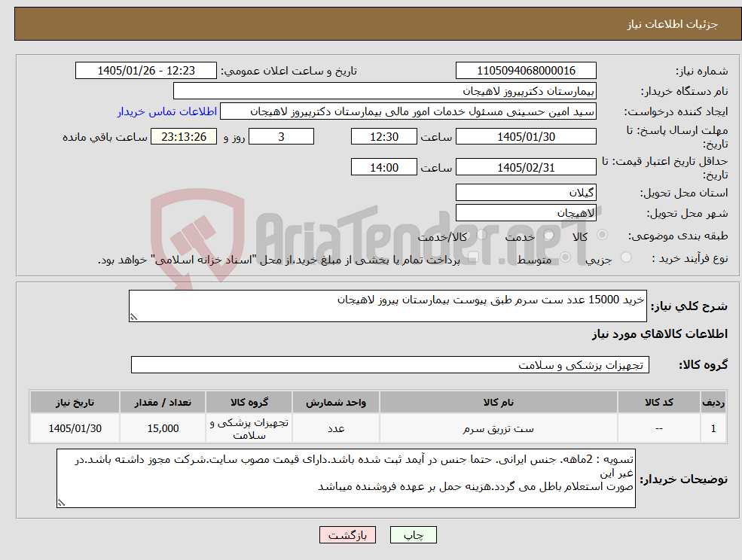Click the ردیف column header

713,402
